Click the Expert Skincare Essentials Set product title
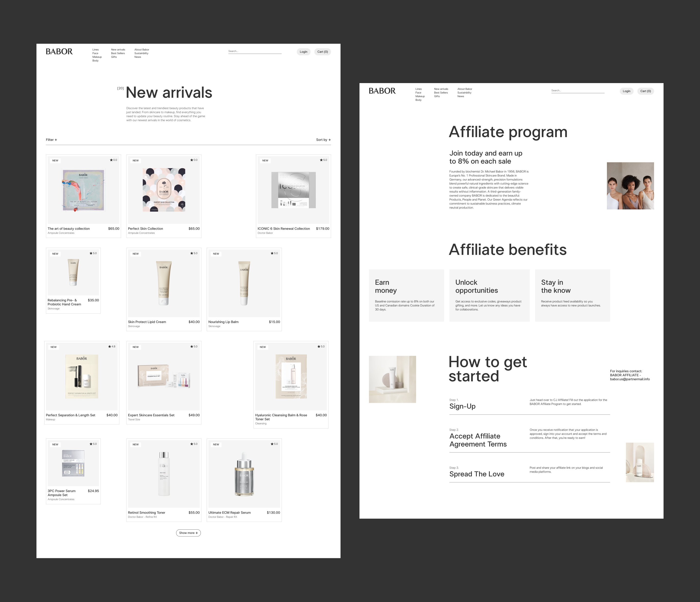The image size is (700, 602). tap(151, 415)
